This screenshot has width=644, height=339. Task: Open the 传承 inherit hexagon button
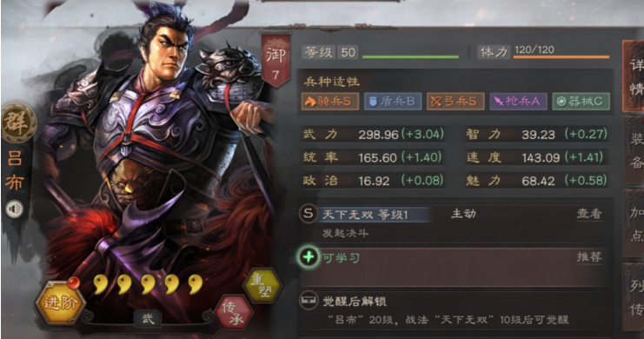coord(234,312)
